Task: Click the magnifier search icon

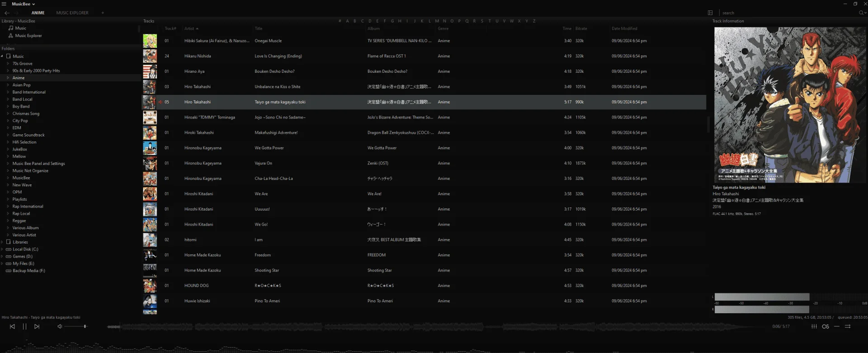Action: tap(861, 13)
